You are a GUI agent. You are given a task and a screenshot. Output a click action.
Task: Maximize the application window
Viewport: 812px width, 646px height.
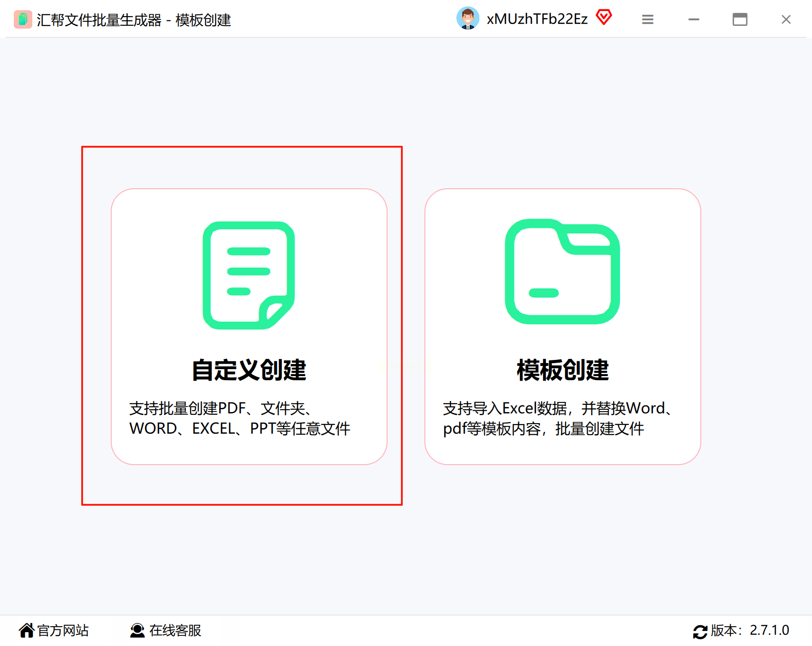point(740,19)
